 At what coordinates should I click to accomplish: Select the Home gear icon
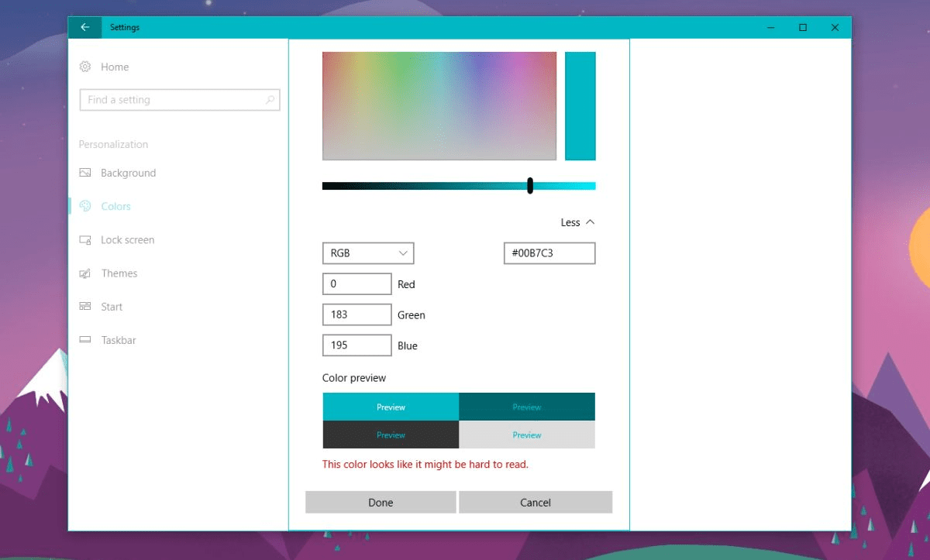[x=84, y=67]
